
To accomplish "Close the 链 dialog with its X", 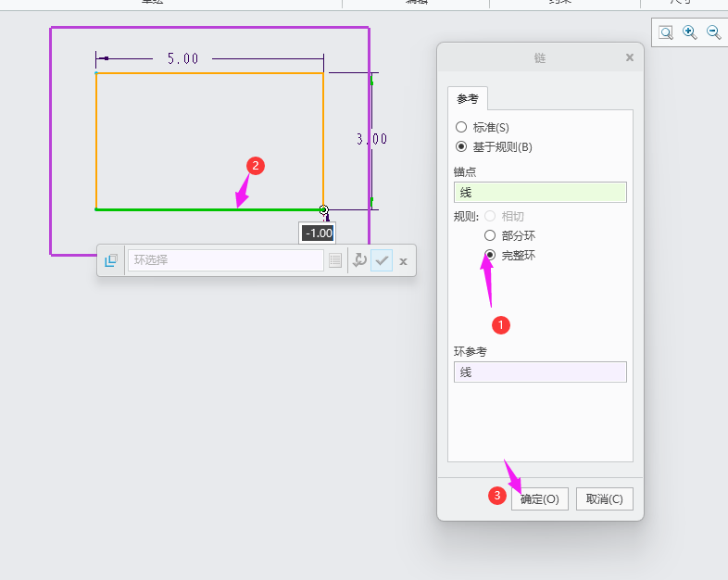I will tap(630, 57).
